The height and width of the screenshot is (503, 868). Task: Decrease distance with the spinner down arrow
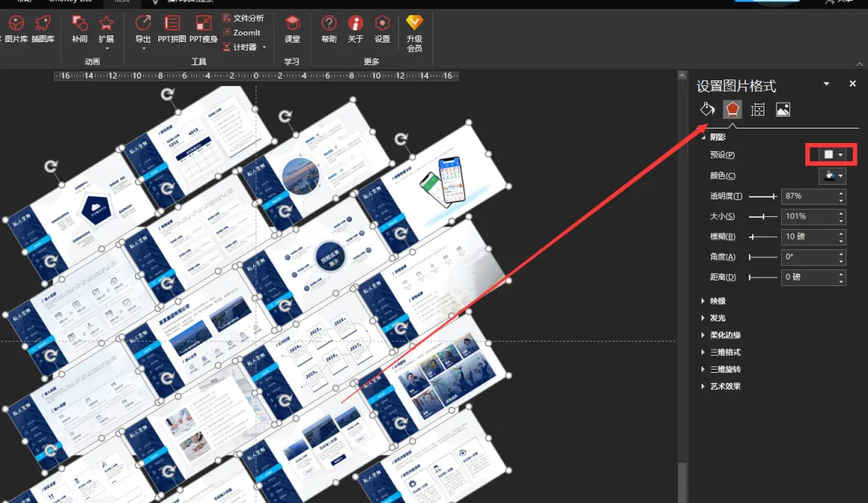tap(841, 281)
